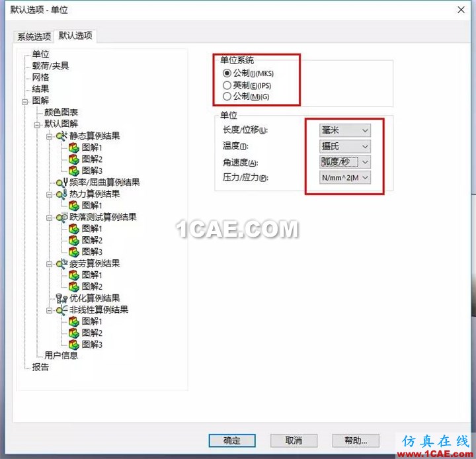Switch to the 系统选项 tab
This screenshot has width=476, height=459.
(34, 36)
